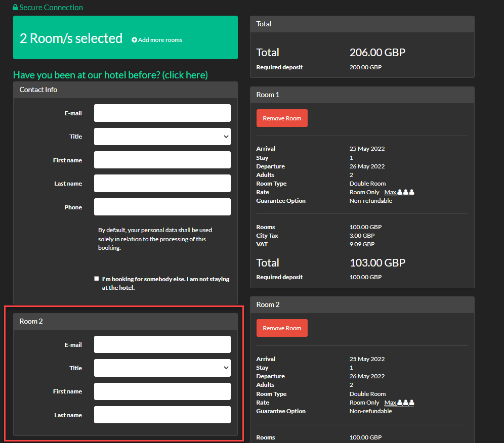Screen dimensions: 504x443
Task: Click the padlock icon beside Secure Connection
Action: pos(16,7)
